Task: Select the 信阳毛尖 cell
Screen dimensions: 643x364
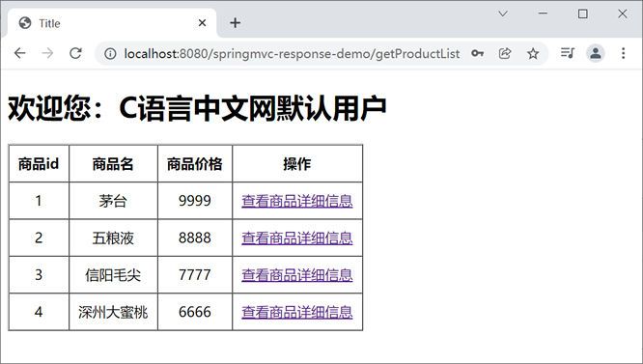Action: click(x=113, y=274)
